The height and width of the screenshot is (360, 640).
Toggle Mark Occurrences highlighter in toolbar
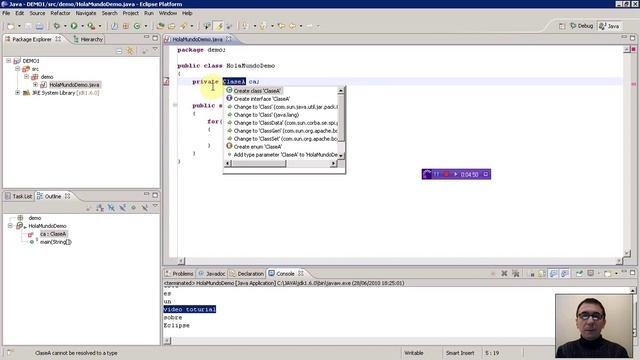click(219, 26)
